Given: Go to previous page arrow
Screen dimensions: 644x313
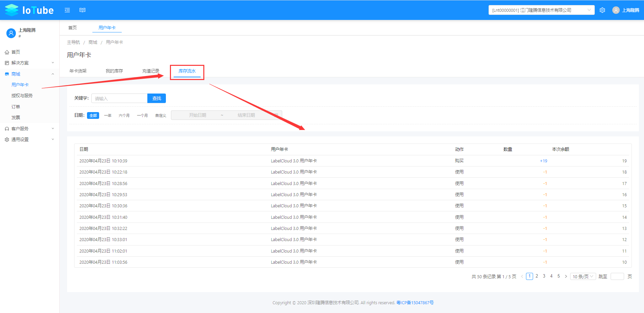Looking at the screenshot, I should pos(522,277).
